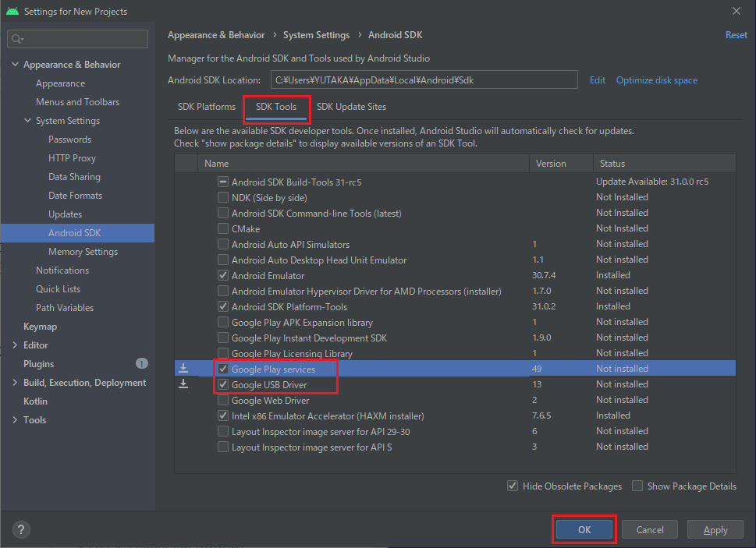Screen dimensions: 756x548
Task: Uncheck the Android SDK Platform-Tools checkbox
Action: 223,306
